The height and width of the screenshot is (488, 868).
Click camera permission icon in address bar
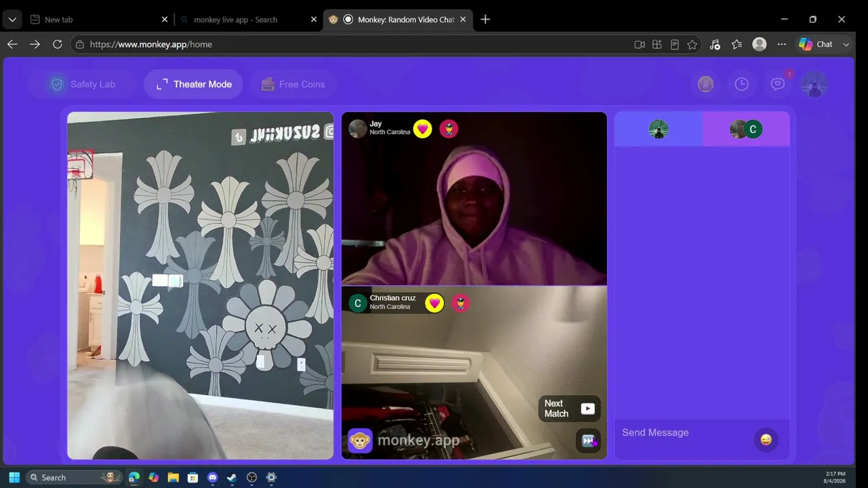click(639, 44)
